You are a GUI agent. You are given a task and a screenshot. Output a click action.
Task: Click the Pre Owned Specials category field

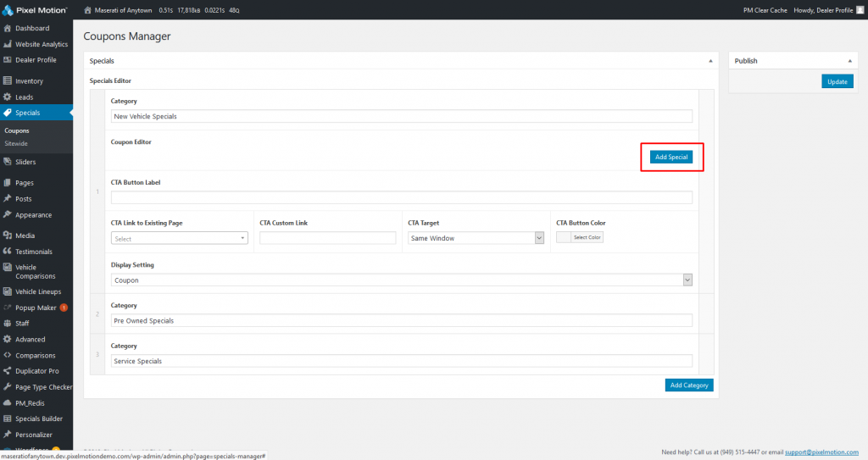(x=402, y=320)
